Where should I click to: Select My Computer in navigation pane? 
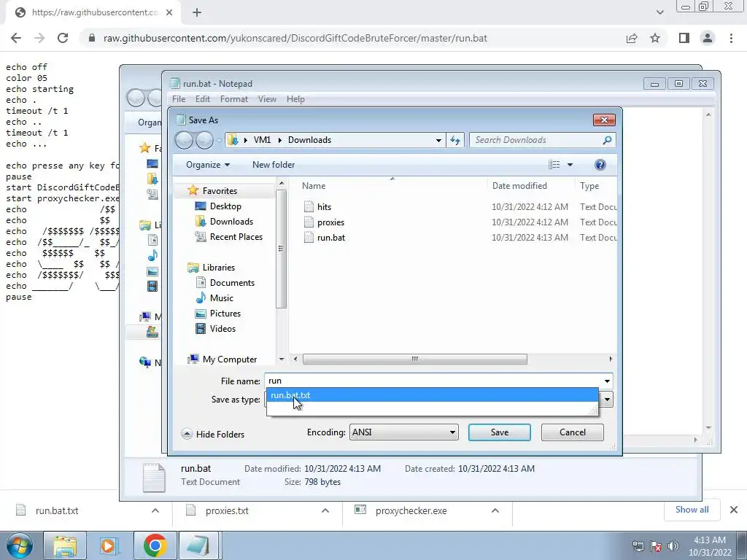[x=229, y=359]
